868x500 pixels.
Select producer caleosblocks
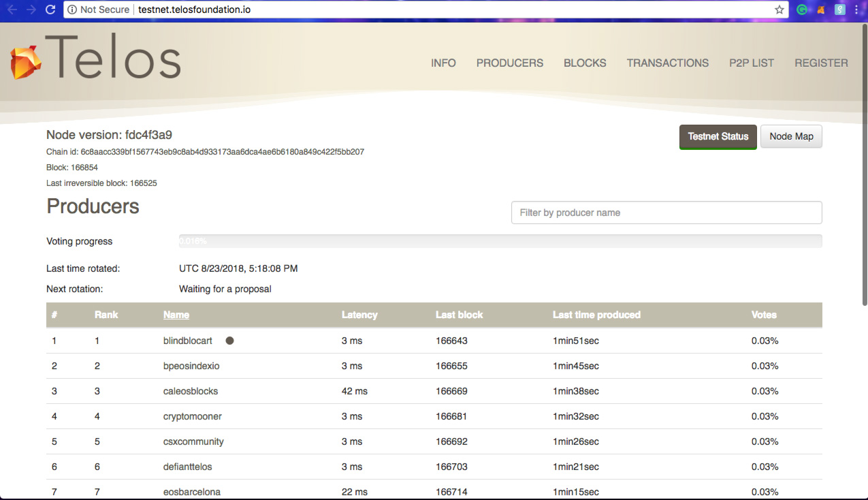tap(191, 391)
